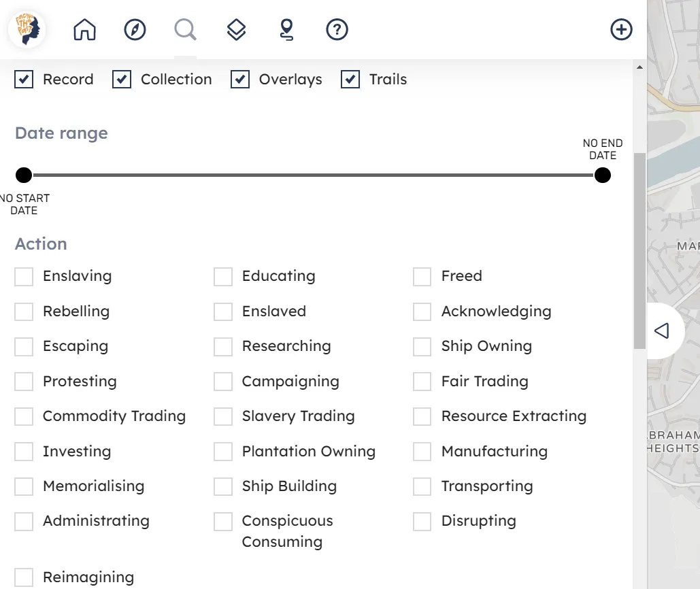Uncheck the Record checkbox
This screenshot has width=700, height=589.
click(x=24, y=80)
